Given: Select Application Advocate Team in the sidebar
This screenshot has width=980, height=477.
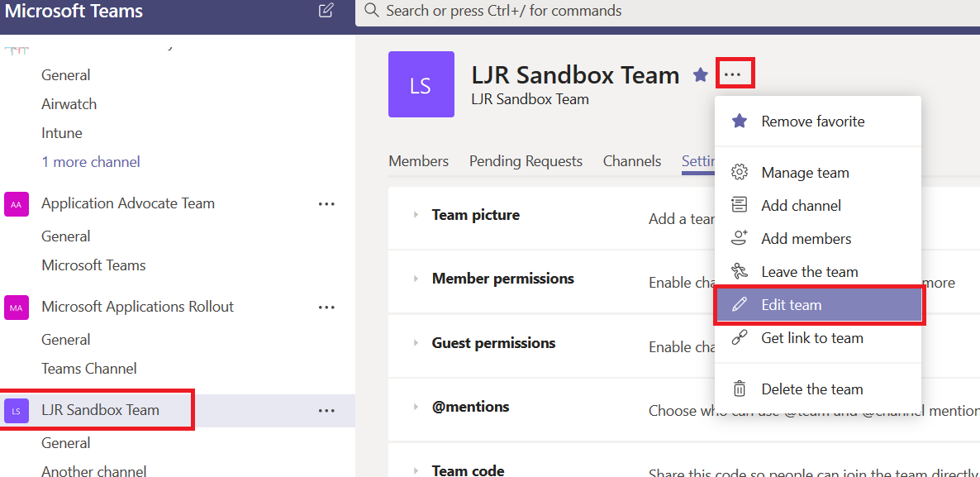Looking at the screenshot, I should [128, 203].
